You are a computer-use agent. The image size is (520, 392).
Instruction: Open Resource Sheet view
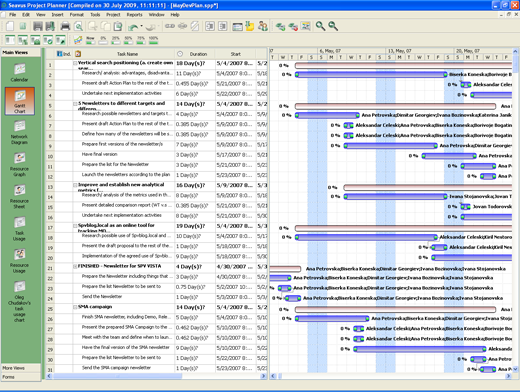pyautogui.click(x=19, y=197)
